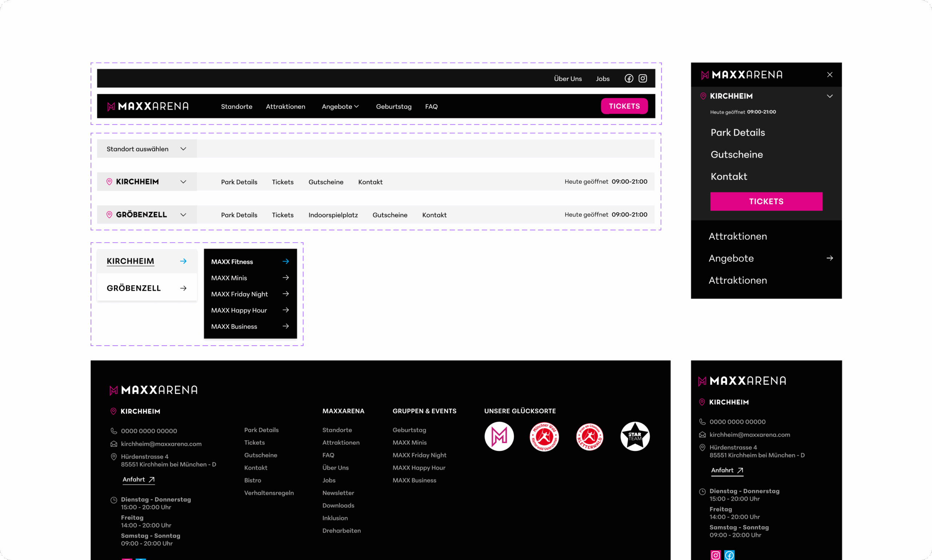Open MAXX Friday Night in footer events column

(419, 456)
